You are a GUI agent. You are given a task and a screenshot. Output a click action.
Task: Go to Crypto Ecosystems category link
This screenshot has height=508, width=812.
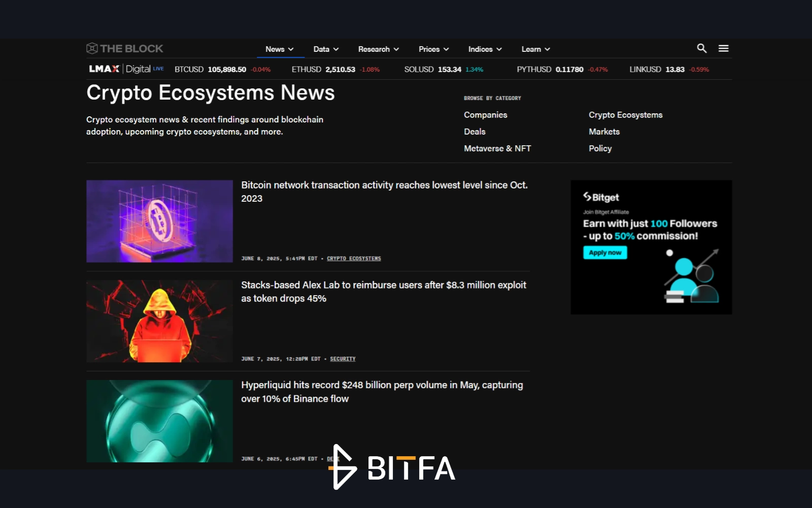click(626, 115)
